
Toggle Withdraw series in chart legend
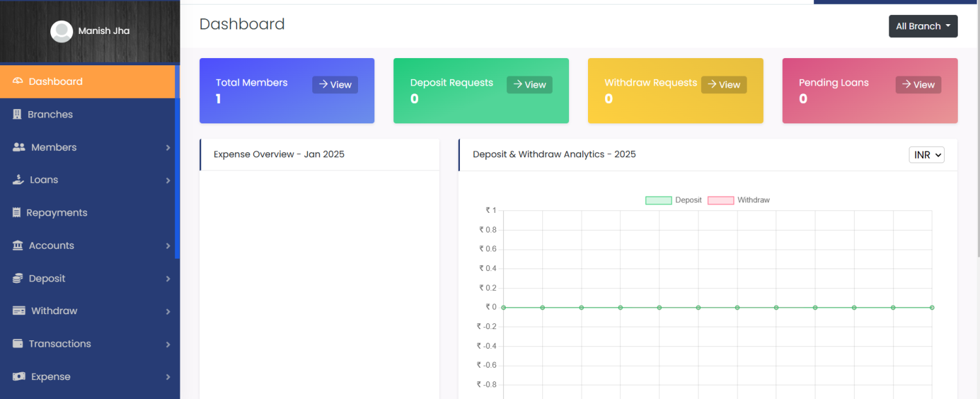pyautogui.click(x=739, y=200)
